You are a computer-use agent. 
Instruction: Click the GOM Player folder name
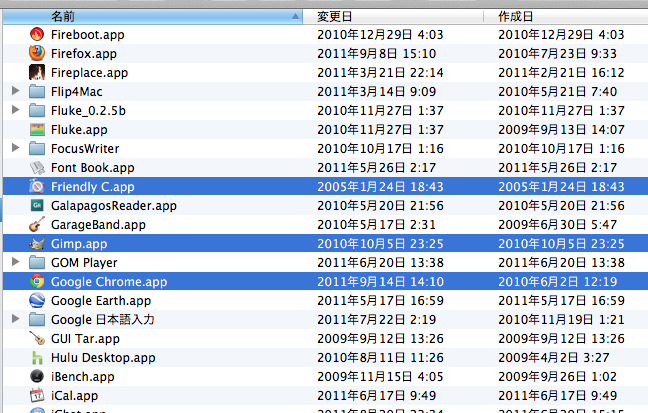84,263
